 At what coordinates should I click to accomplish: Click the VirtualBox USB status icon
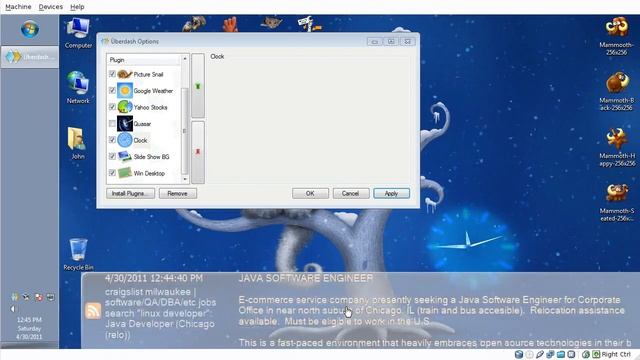coord(540,354)
